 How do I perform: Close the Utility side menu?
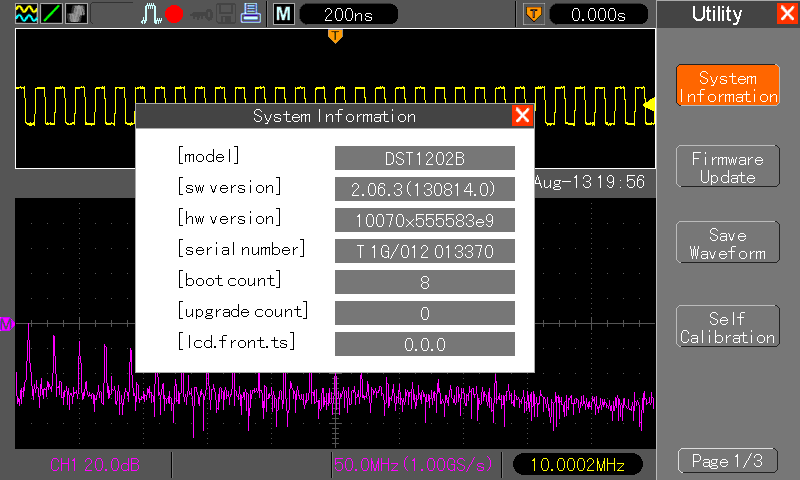coord(788,13)
